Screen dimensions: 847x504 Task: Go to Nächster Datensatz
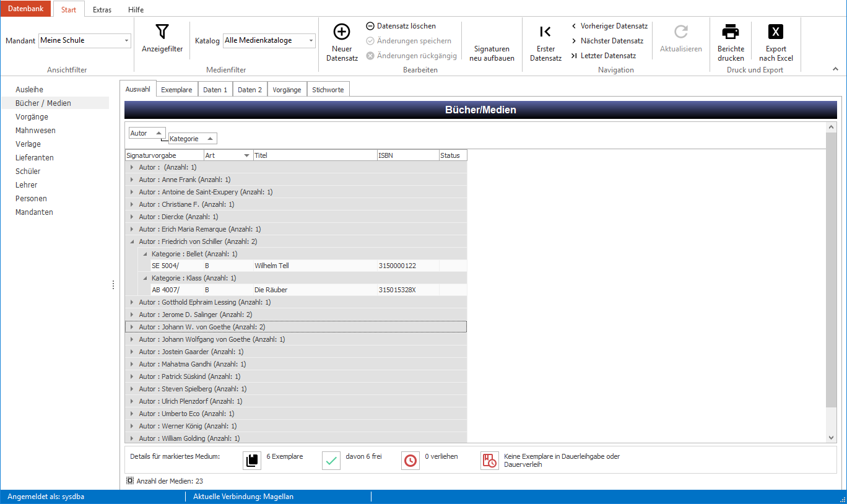click(x=607, y=41)
